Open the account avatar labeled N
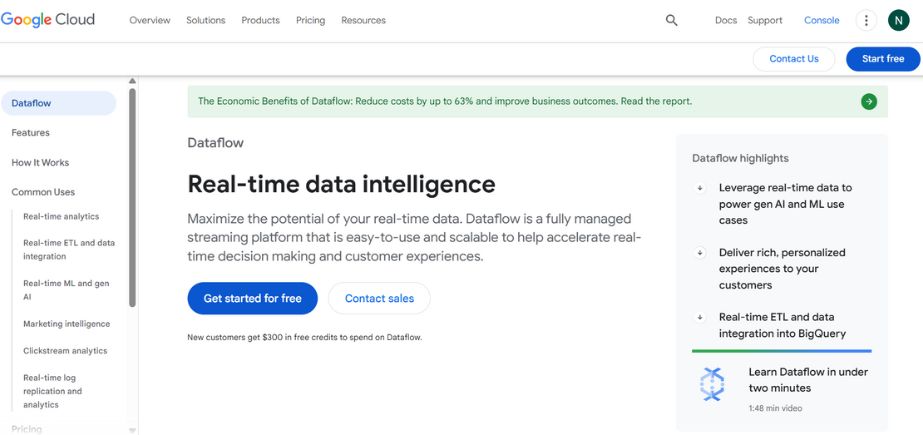This screenshot has height=435, width=923. click(899, 21)
